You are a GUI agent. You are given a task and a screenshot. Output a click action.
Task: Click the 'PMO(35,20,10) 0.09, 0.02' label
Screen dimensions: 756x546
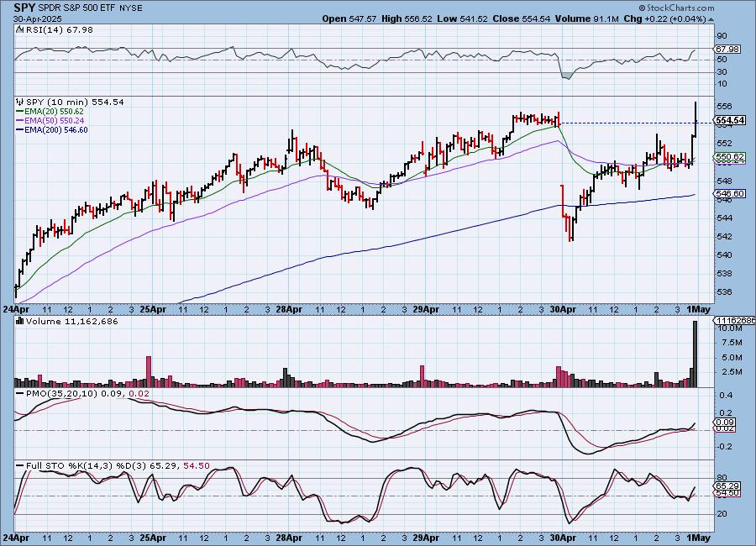point(87,394)
